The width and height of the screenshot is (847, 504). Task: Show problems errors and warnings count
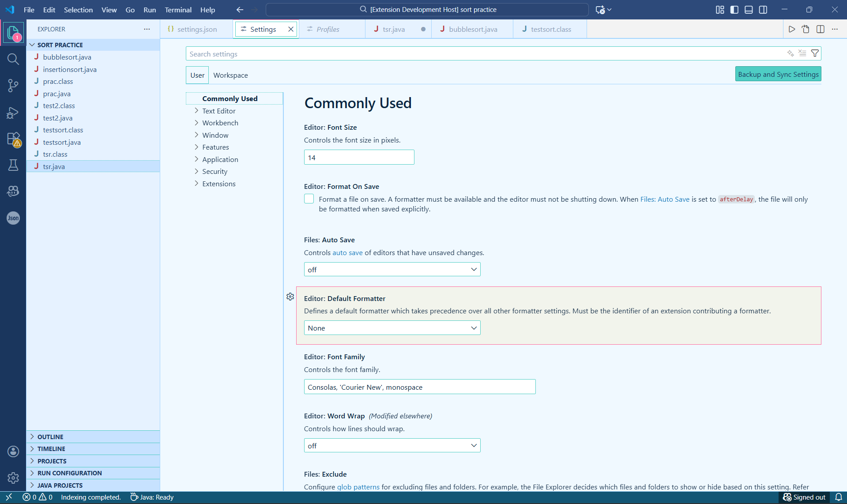[38, 497]
